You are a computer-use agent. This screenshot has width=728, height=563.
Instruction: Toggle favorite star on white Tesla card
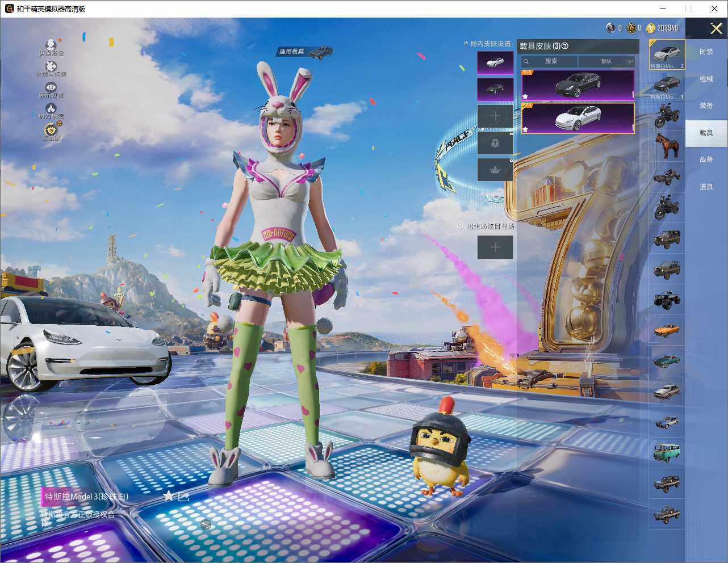click(x=525, y=129)
